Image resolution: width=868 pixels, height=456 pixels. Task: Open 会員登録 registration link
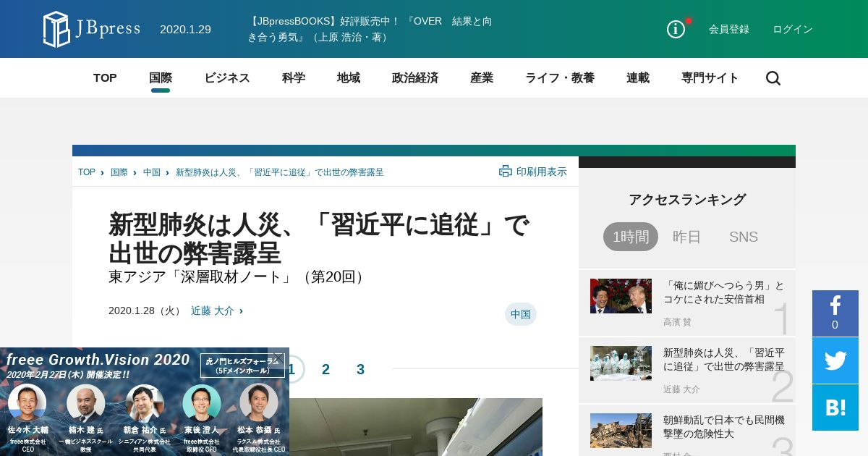(x=729, y=29)
